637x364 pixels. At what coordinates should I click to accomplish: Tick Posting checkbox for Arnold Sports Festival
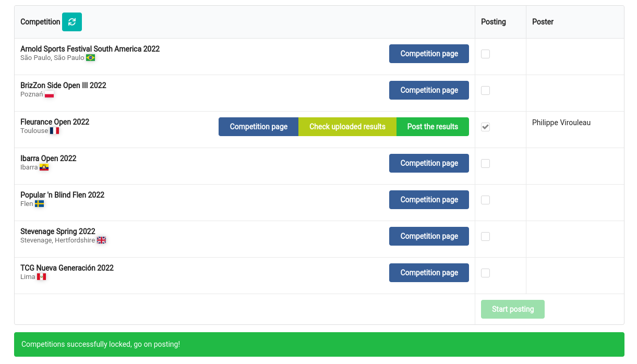tap(485, 54)
